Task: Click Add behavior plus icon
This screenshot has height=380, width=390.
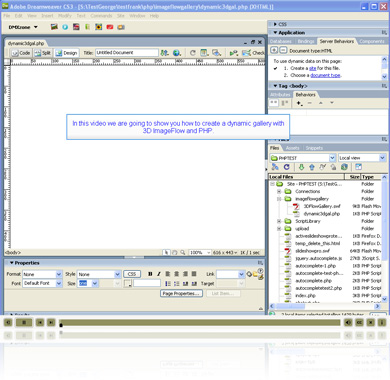Action: click(299, 103)
